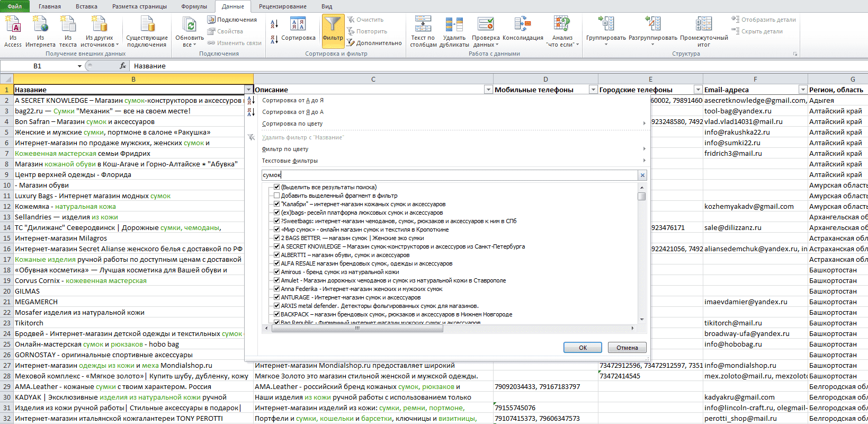Image resolution: width=868 pixels, height=424 pixels.
Task: Open the Описание column filter dropdown
Action: pos(488,90)
